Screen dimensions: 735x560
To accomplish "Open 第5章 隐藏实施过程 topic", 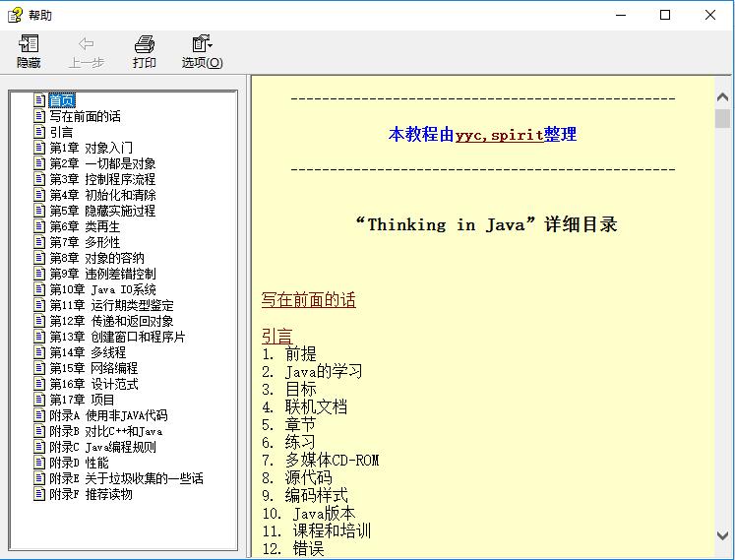I will [x=102, y=211].
